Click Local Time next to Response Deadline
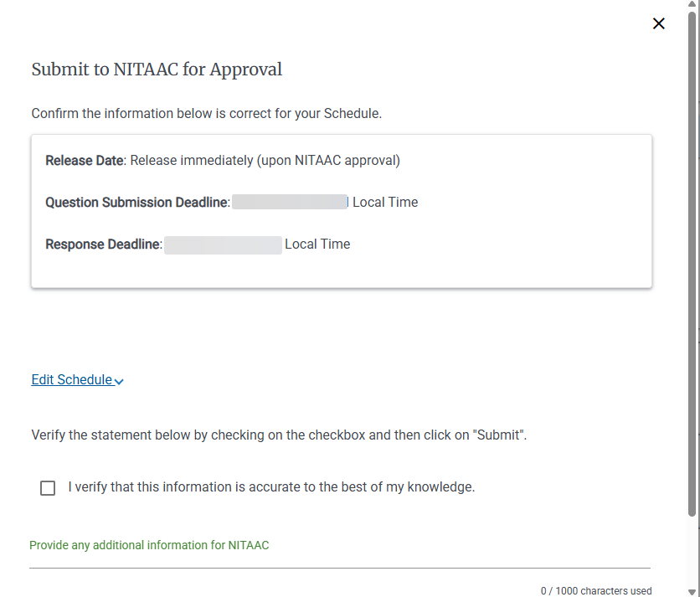The height and width of the screenshot is (597, 700). 317,244
